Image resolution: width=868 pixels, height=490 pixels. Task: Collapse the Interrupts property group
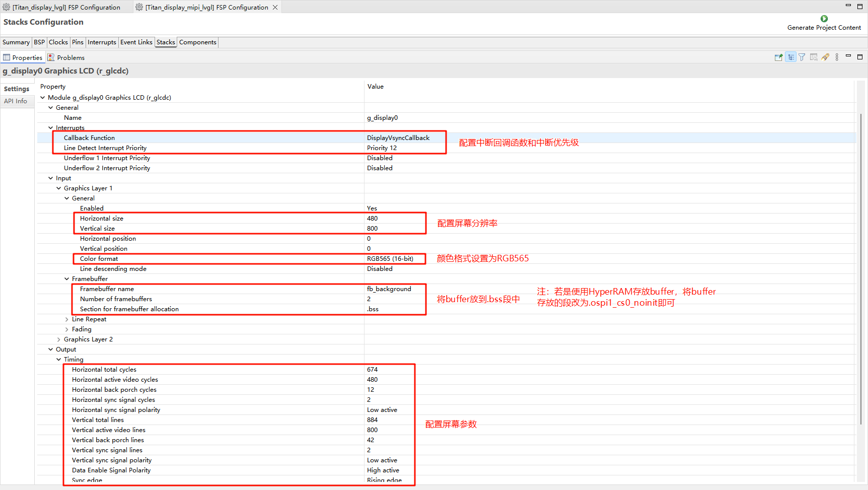coord(50,128)
